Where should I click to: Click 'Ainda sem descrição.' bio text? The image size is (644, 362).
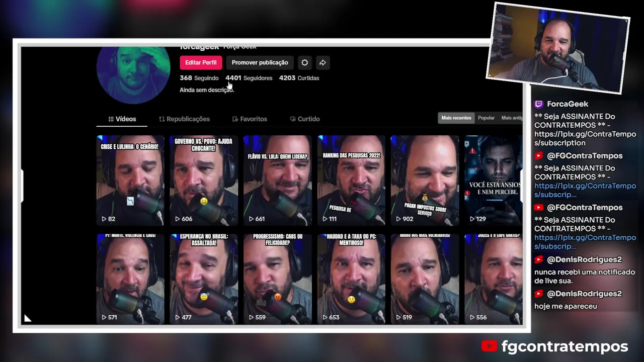point(207,90)
